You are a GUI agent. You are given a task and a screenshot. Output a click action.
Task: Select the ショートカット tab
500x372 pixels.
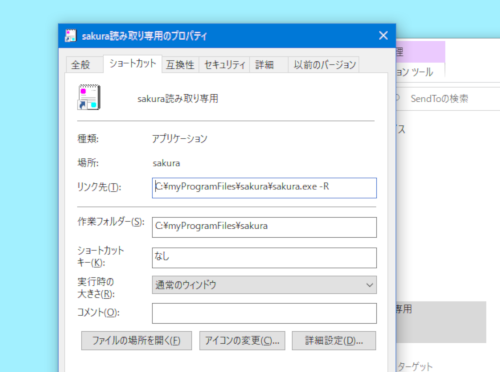click(133, 64)
